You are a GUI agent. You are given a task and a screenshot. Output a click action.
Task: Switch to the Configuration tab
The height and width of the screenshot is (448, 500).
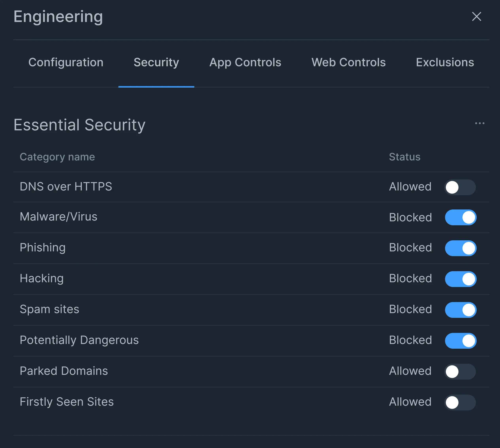(x=66, y=62)
